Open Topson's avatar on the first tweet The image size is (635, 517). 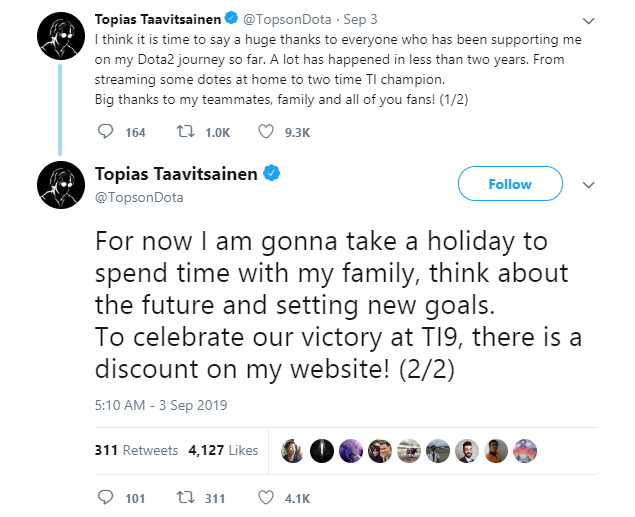tap(61, 36)
